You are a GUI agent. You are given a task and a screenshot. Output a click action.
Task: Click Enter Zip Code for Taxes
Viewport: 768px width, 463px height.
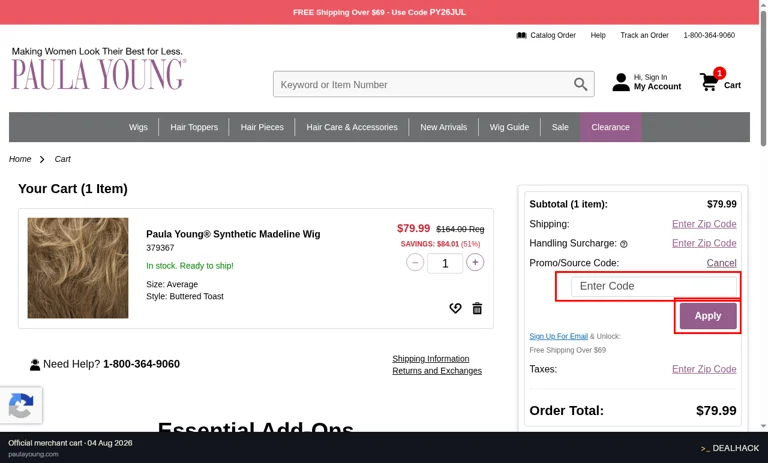tap(704, 369)
